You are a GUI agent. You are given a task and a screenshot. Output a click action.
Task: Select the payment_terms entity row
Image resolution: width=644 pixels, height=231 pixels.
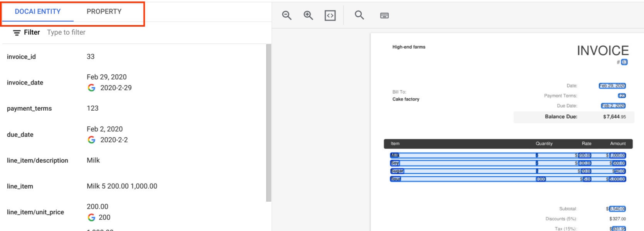[x=116, y=108]
